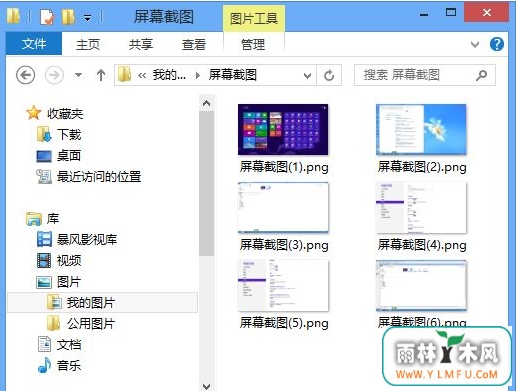Switch to the 查看 ribbon tab
The width and height of the screenshot is (517, 391).
click(194, 44)
